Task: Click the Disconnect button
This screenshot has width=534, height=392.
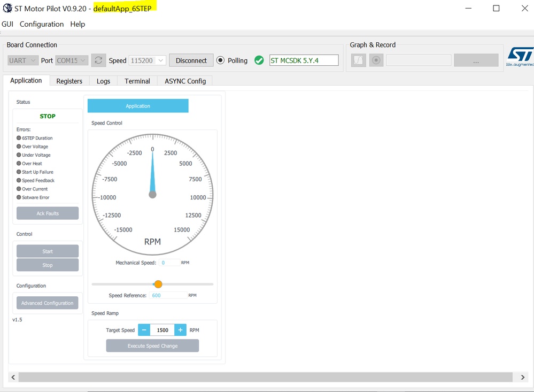Action: coord(191,60)
